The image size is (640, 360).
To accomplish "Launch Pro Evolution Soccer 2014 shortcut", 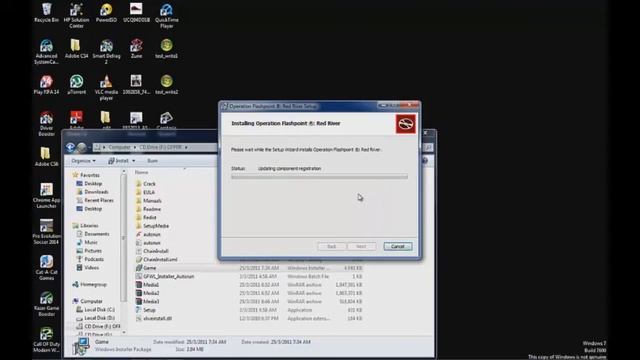I will [x=46, y=232].
